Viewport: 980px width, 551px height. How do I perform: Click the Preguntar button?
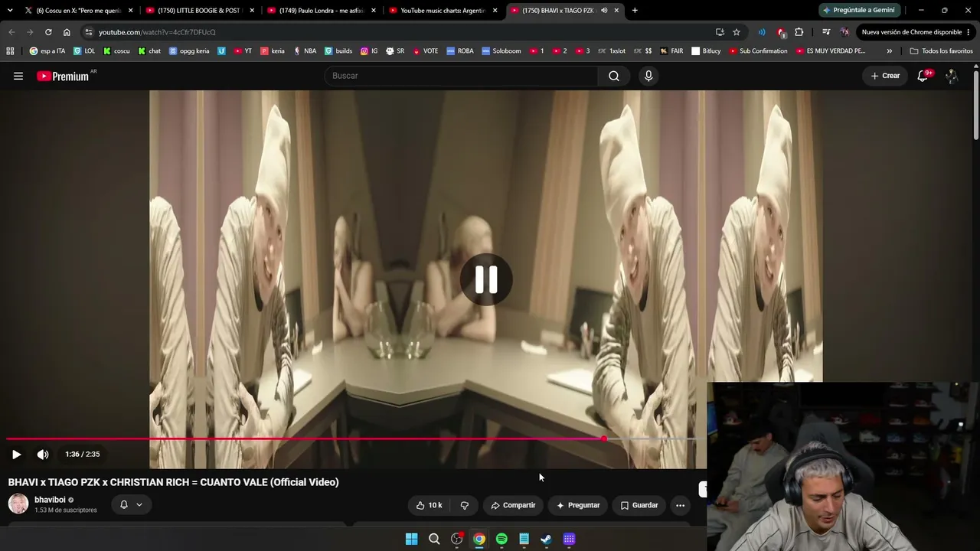point(578,505)
